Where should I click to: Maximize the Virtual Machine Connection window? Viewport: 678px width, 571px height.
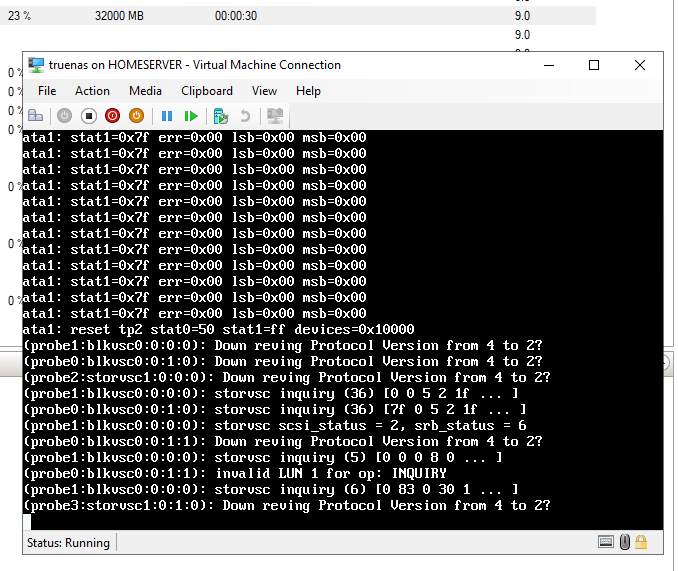pyautogui.click(x=594, y=65)
